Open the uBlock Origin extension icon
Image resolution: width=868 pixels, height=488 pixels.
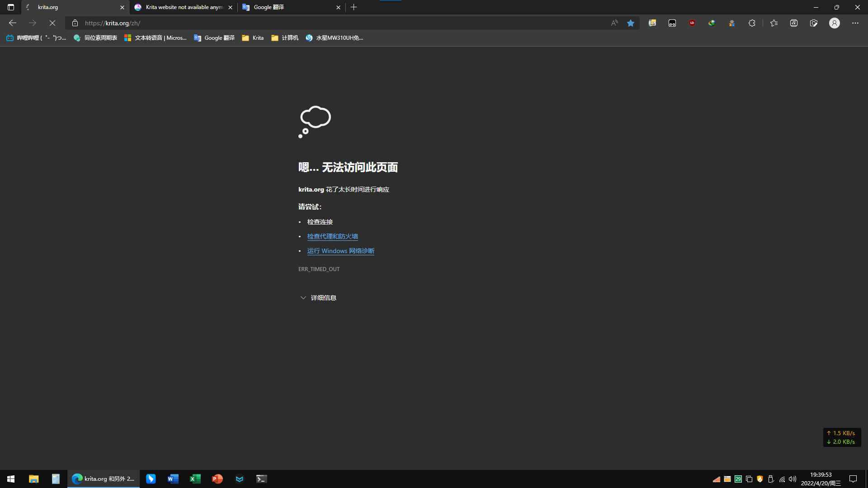(x=692, y=23)
